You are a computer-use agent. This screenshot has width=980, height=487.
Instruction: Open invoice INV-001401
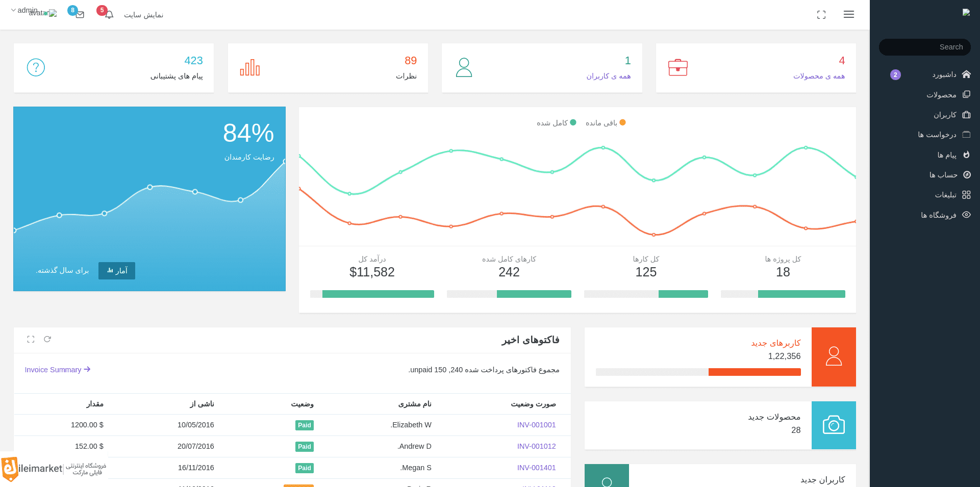click(x=536, y=468)
